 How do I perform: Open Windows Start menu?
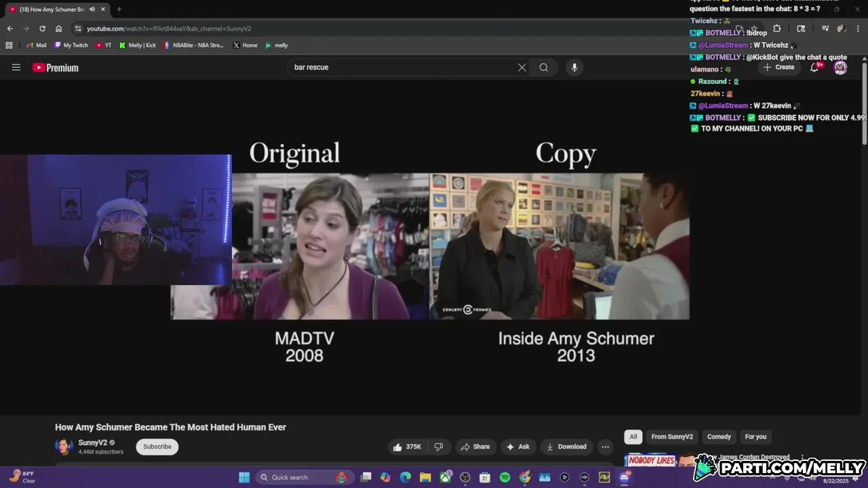point(244,477)
